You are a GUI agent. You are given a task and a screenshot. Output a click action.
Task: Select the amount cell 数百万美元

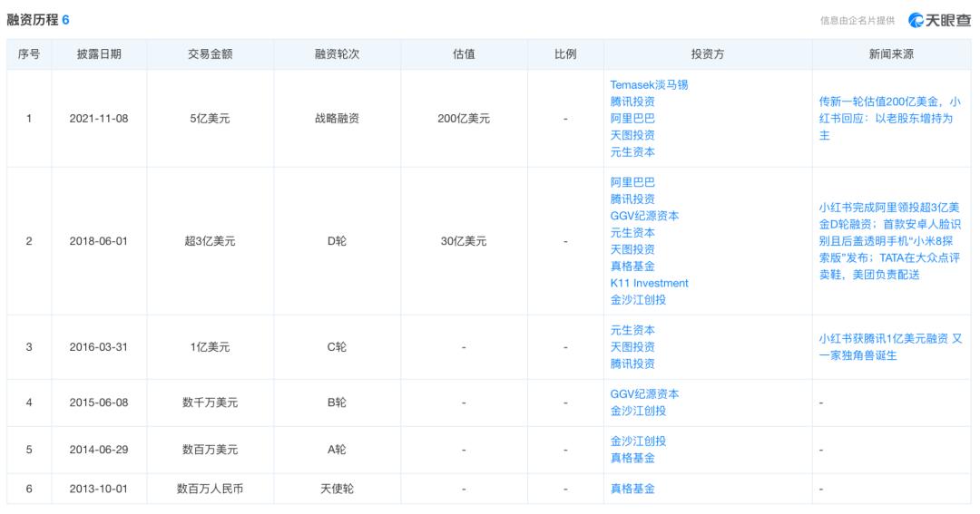pos(210,450)
